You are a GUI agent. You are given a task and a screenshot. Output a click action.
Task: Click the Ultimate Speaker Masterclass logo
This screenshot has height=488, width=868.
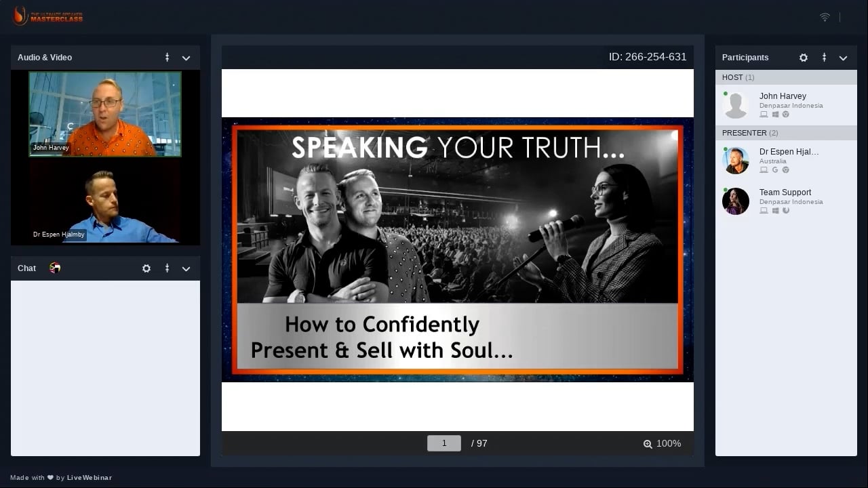tap(47, 16)
